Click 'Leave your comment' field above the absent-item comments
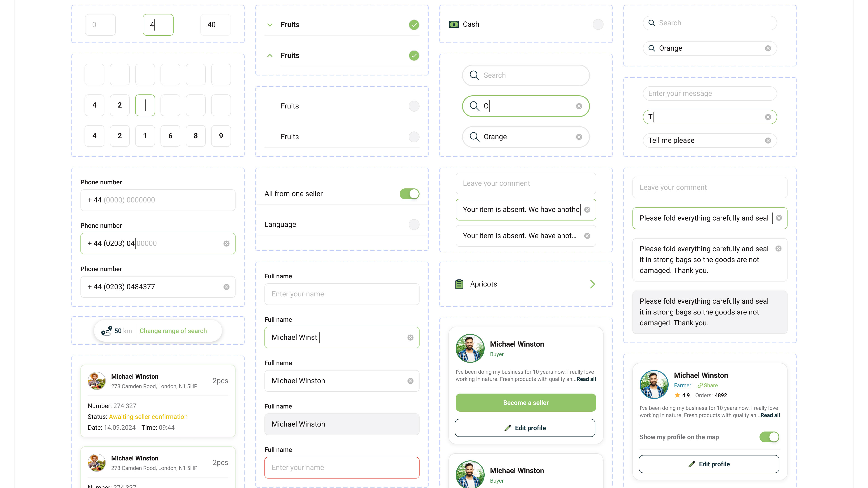 coord(526,183)
